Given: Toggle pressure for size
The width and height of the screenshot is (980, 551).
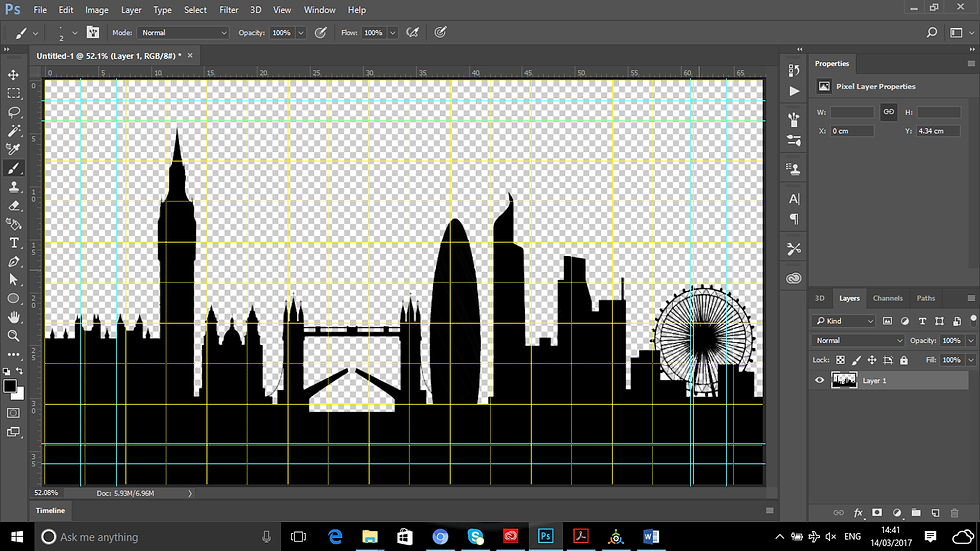Looking at the screenshot, I should point(441,32).
